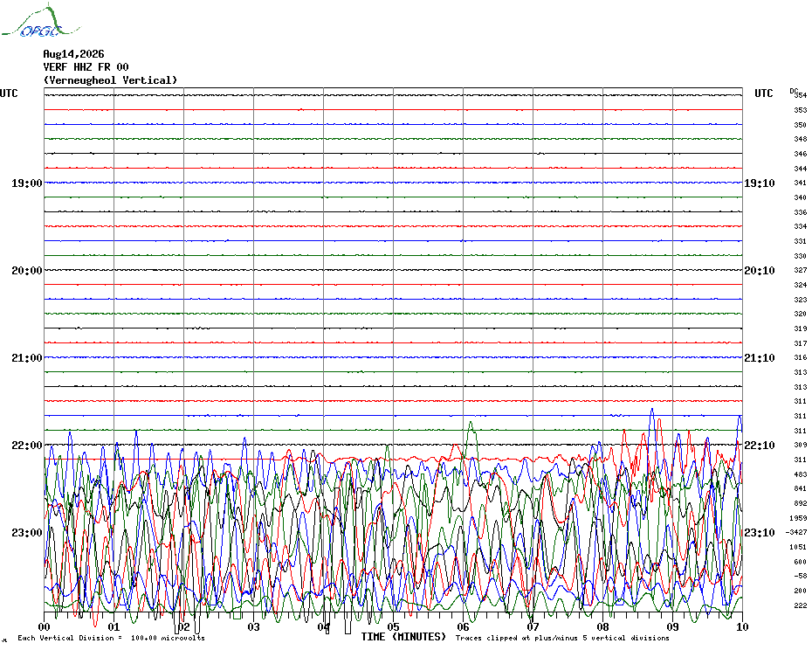Image resolution: width=812 pixels, height=650 pixels.
Task: Click the OFGC logo
Action: coord(40,21)
